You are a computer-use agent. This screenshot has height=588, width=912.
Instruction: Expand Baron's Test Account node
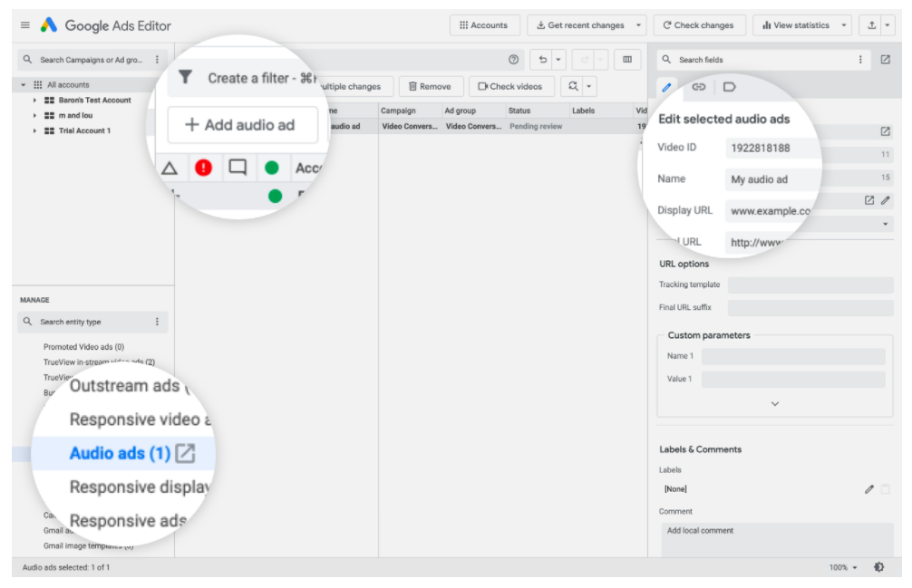34,100
